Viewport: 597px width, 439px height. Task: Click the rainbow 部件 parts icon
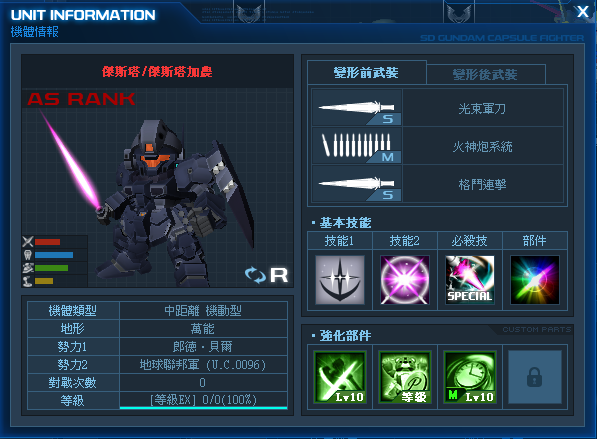[x=535, y=280]
